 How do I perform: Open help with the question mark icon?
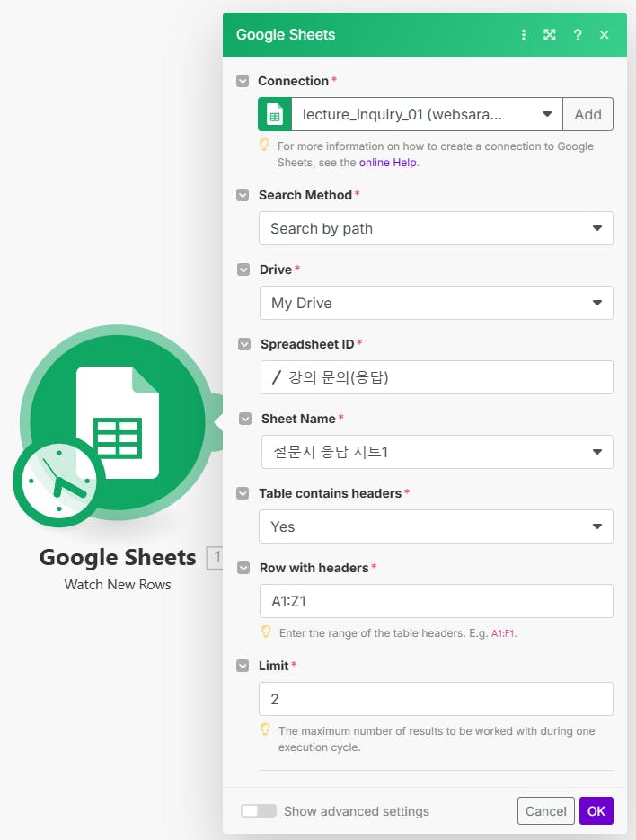coord(577,35)
